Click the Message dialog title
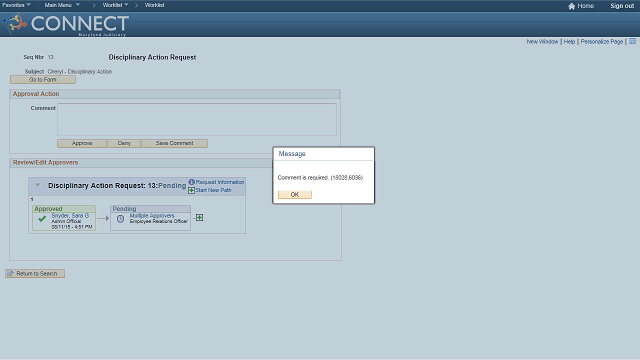 coord(292,154)
